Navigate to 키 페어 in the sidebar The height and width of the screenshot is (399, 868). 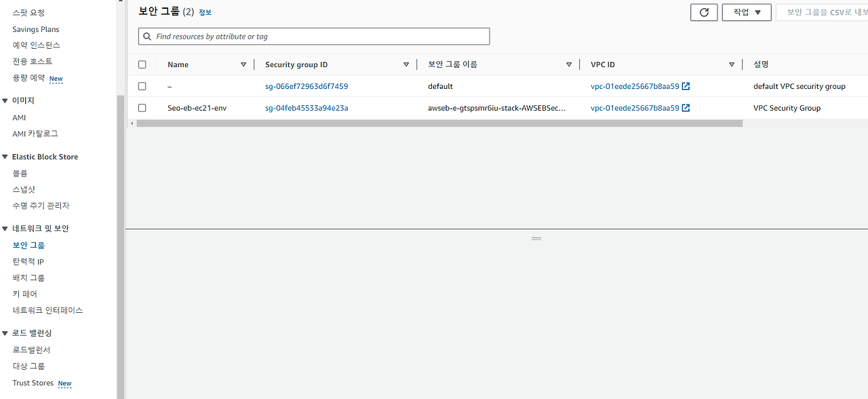point(24,293)
